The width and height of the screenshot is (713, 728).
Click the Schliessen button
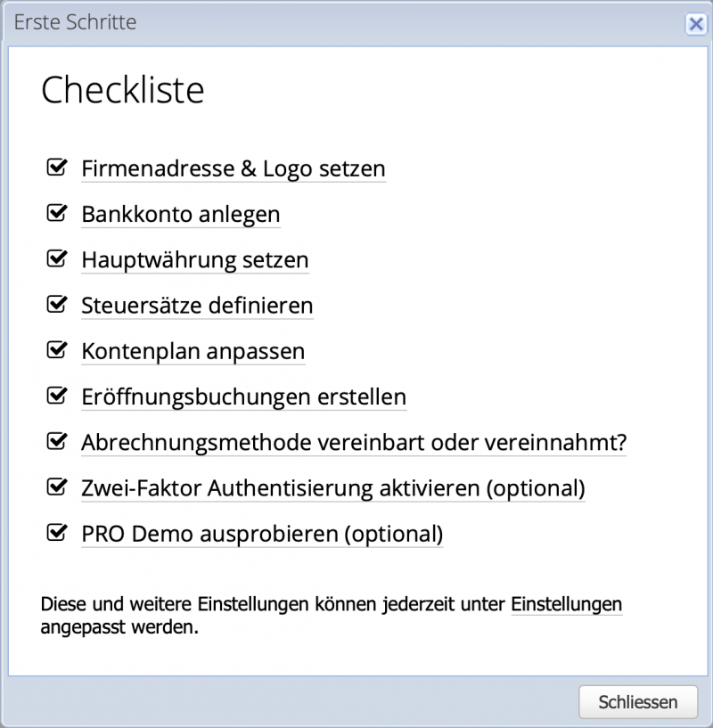click(638, 702)
